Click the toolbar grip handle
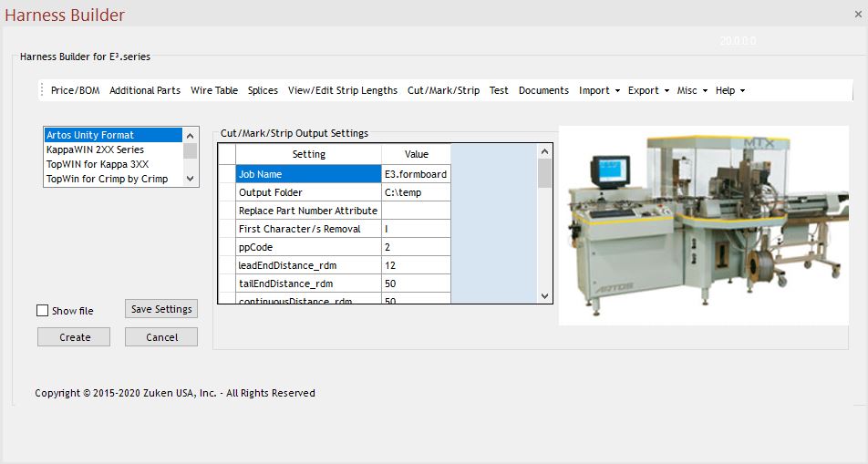This screenshot has height=464, width=868. [x=42, y=90]
